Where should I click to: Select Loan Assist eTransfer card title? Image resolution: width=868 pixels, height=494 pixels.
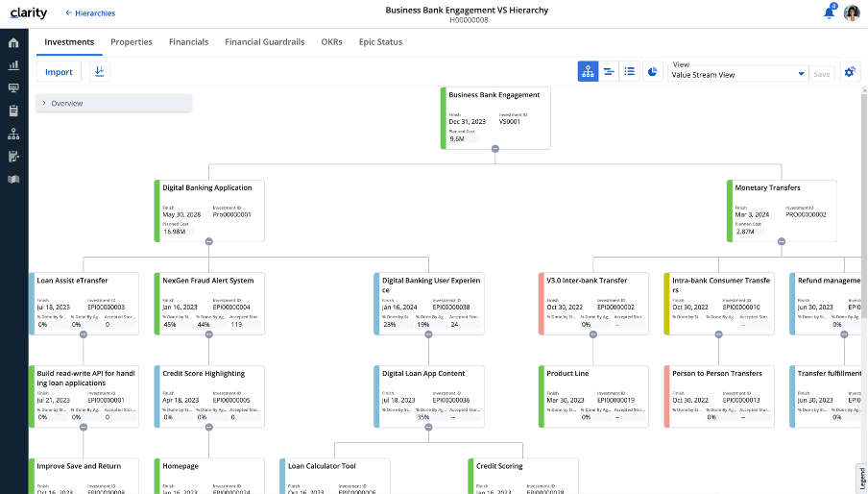(x=73, y=281)
